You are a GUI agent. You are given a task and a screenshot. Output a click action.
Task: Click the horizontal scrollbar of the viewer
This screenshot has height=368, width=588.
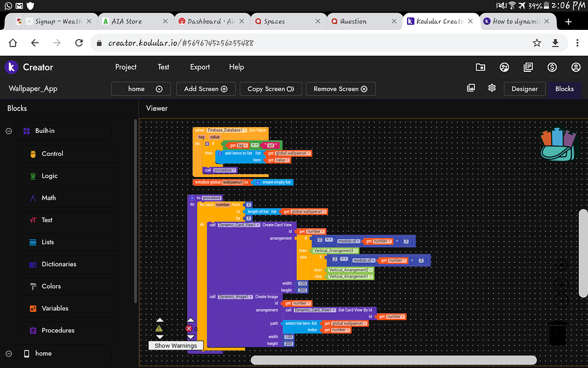point(394,360)
